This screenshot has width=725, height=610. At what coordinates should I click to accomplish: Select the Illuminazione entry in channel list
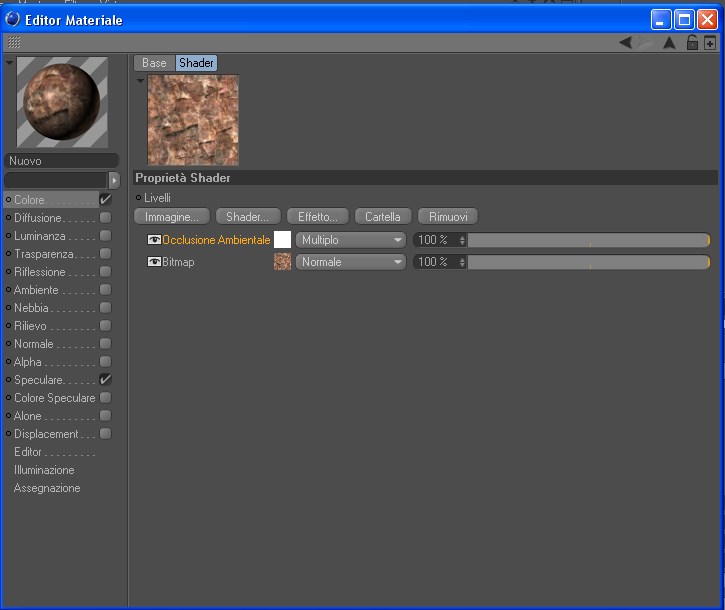pos(44,470)
